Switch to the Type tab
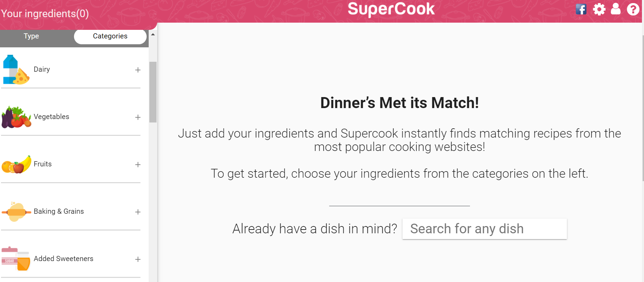This screenshot has width=644, height=282. click(31, 36)
